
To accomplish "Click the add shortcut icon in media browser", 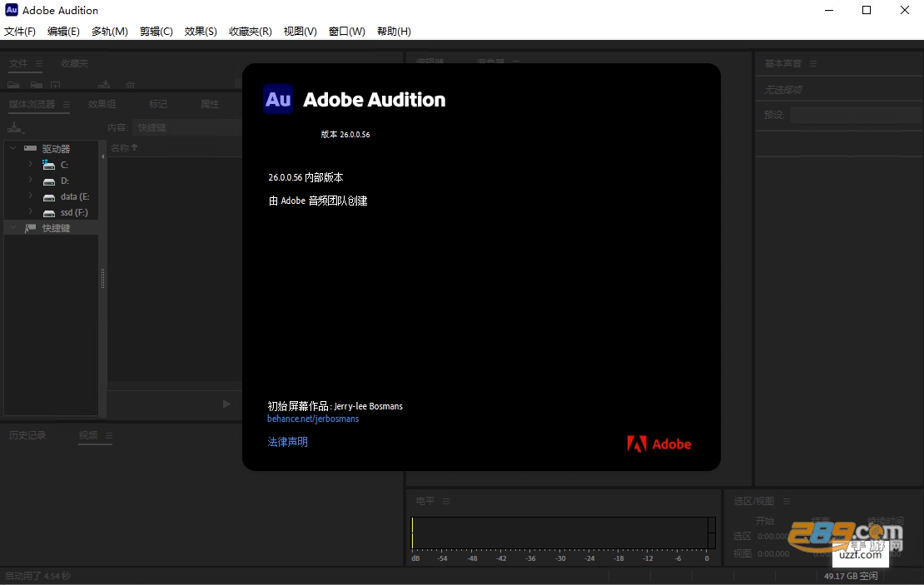I will coord(15,127).
